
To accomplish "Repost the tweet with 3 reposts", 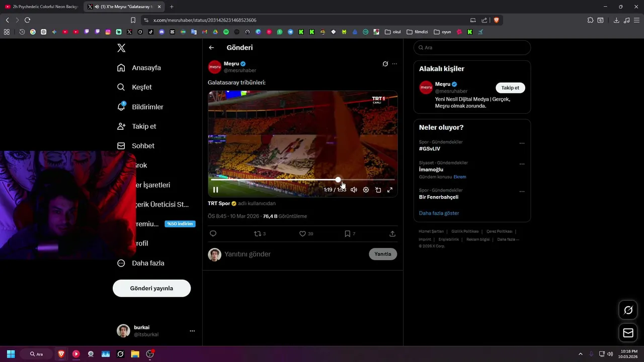I will pyautogui.click(x=260, y=234).
